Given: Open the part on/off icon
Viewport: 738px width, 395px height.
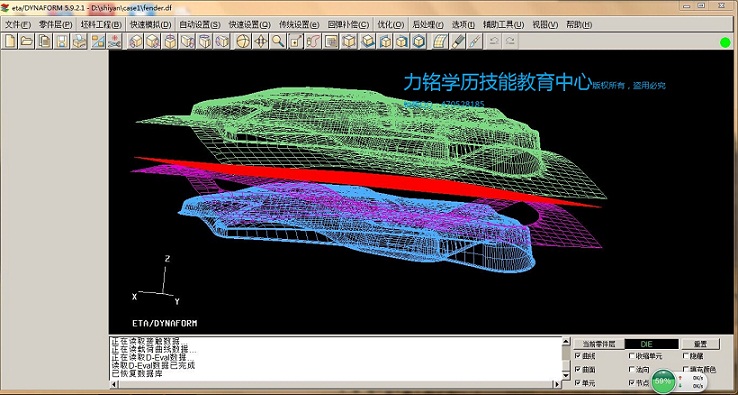Looking at the screenshot, I should (98, 41).
